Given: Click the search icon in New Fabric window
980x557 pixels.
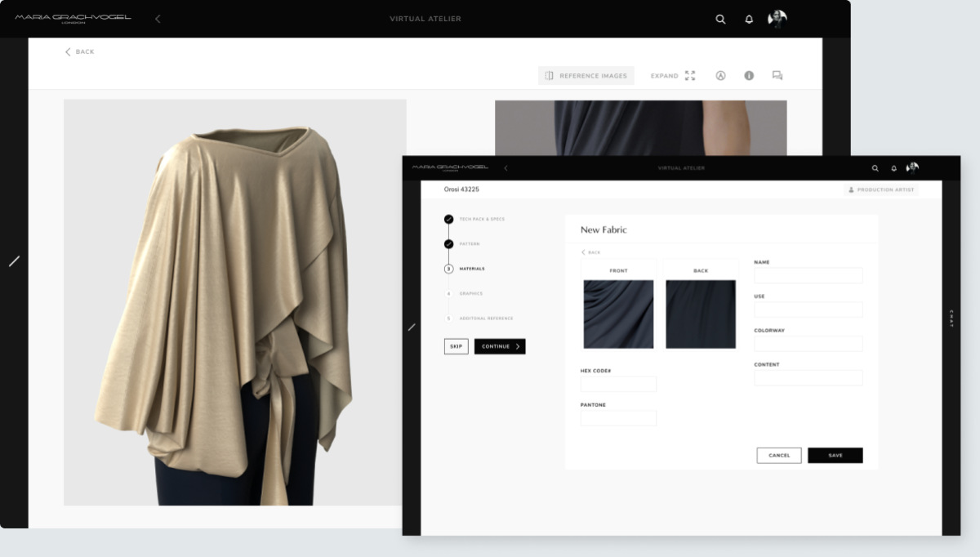Looking at the screenshot, I should (875, 168).
